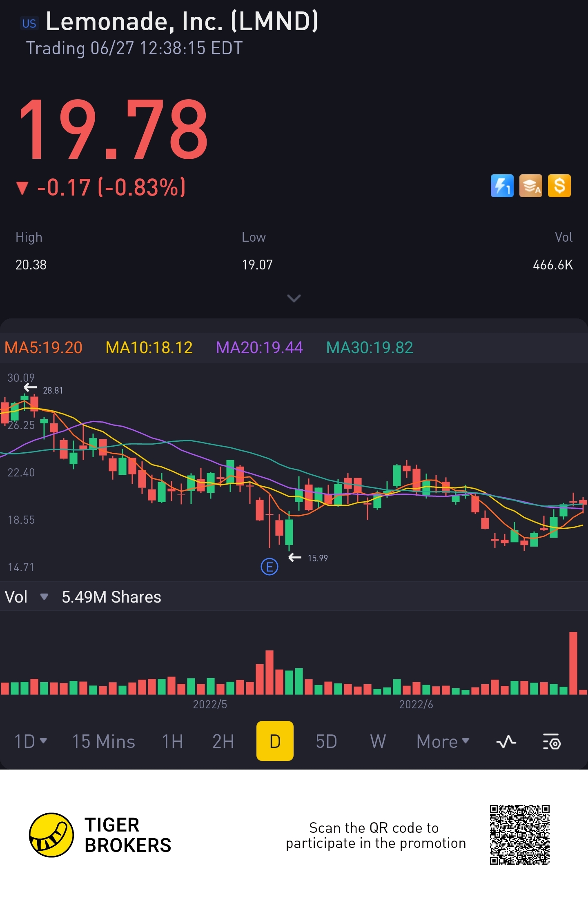The height and width of the screenshot is (901, 588).
Task: Tap the MA10:18.12 indicator label
Action: pos(149,348)
